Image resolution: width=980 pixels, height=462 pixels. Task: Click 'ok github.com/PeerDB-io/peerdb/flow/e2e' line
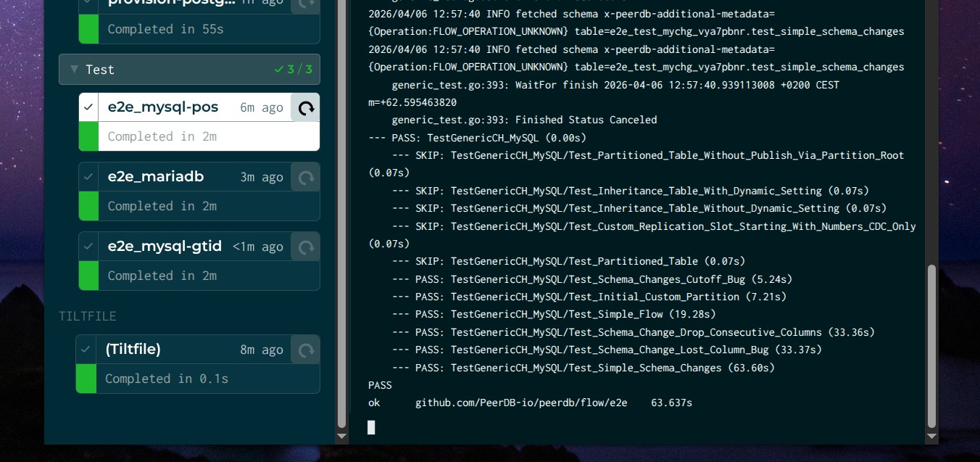coord(530,403)
